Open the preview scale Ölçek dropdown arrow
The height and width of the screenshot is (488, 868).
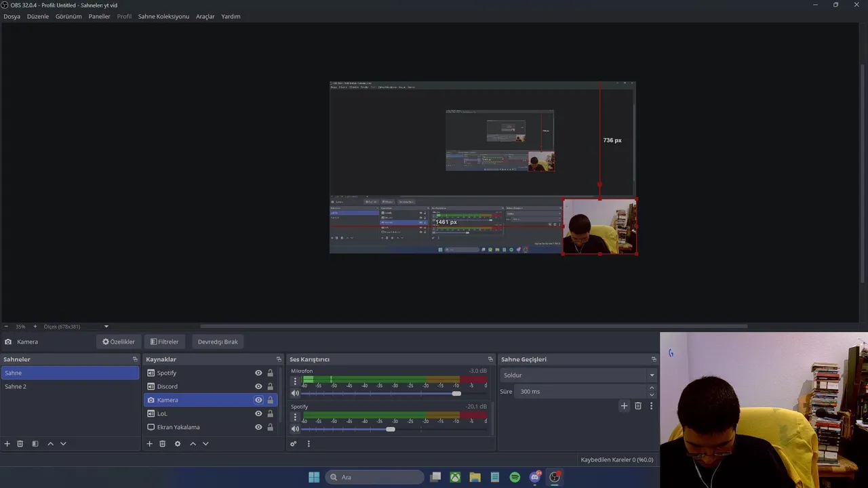coord(106,327)
